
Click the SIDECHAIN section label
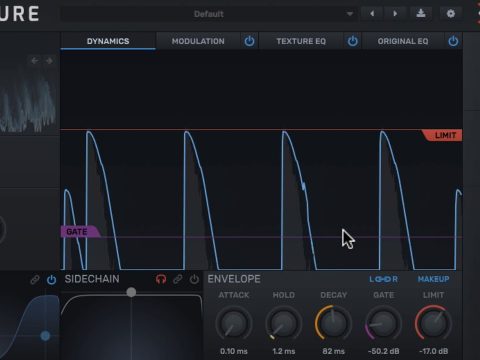(x=92, y=279)
